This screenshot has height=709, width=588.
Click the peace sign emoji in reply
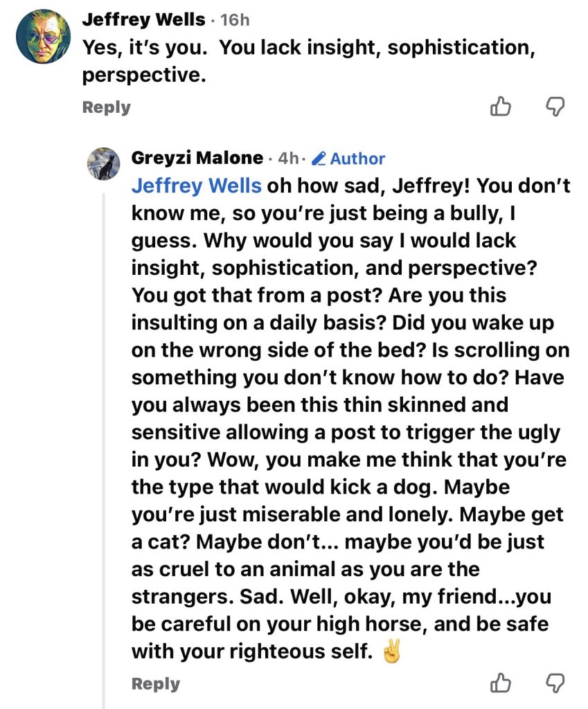point(391,652)
